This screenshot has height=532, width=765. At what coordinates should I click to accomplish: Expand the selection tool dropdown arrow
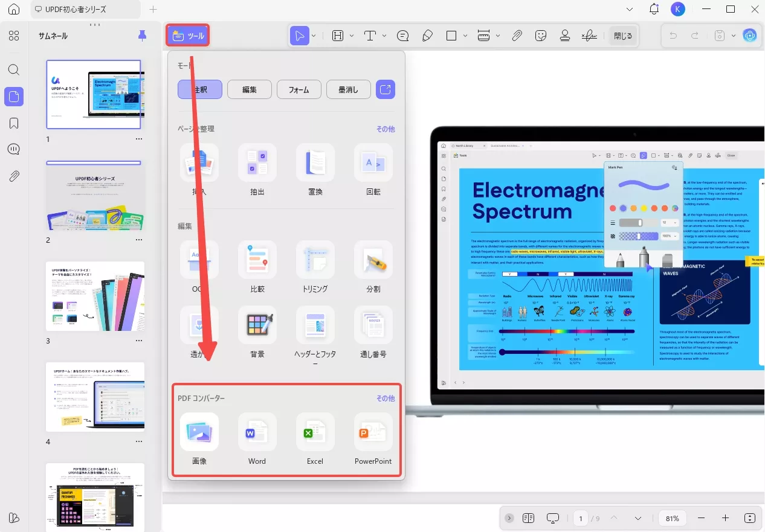tap(314, 36)
